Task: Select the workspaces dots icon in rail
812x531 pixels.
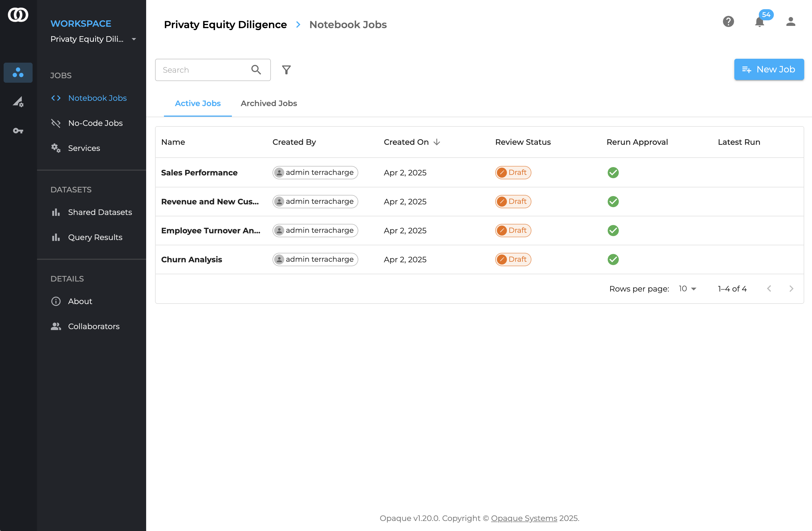Action: [x=18, y=72]
